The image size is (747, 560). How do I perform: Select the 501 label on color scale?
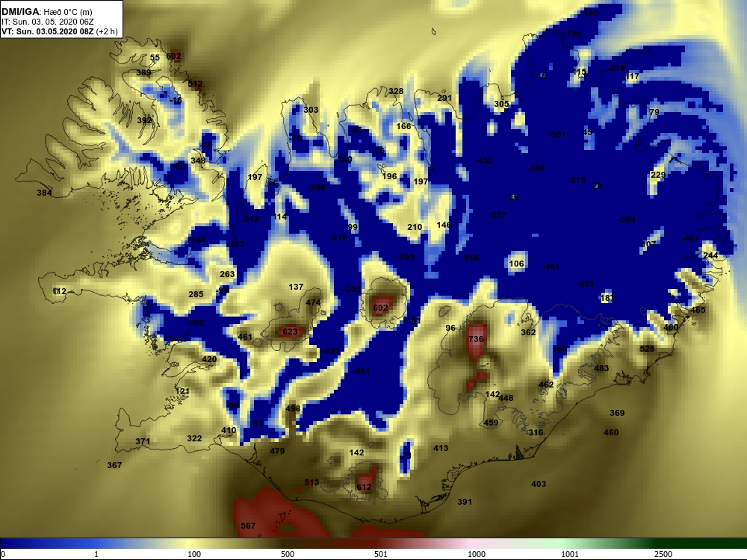[381, 554]
